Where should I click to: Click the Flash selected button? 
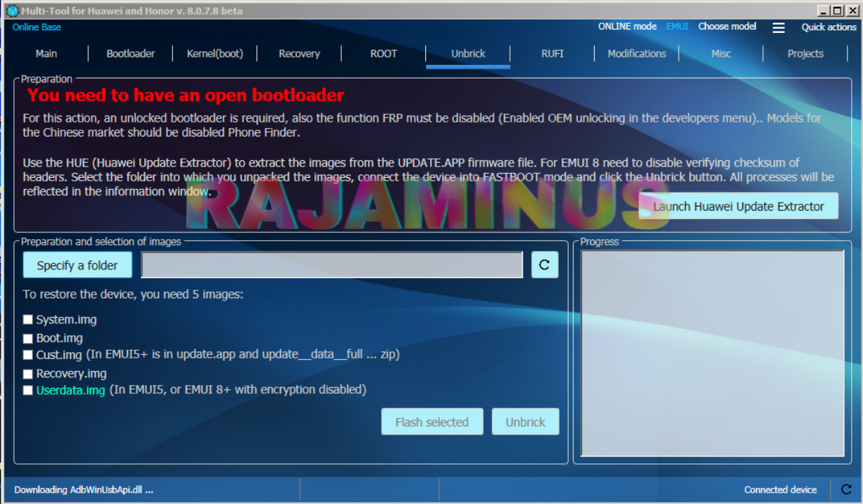(x=432, y=422)
